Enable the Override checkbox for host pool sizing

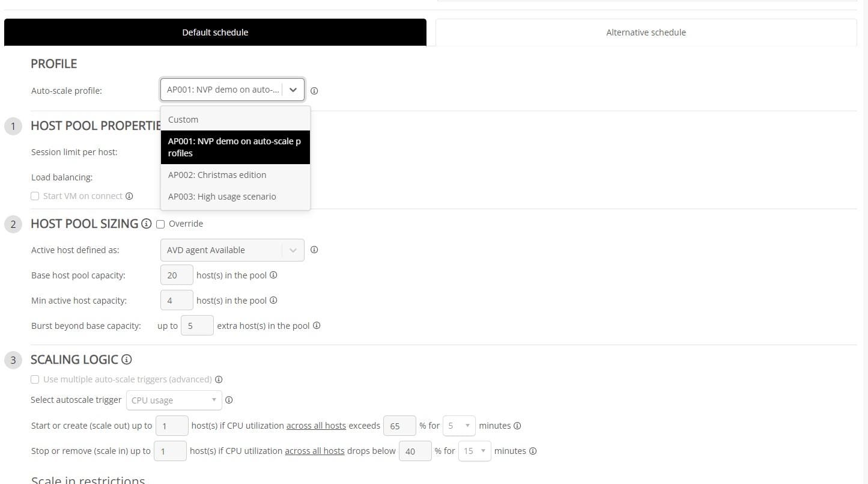click(x=160, y=224)
